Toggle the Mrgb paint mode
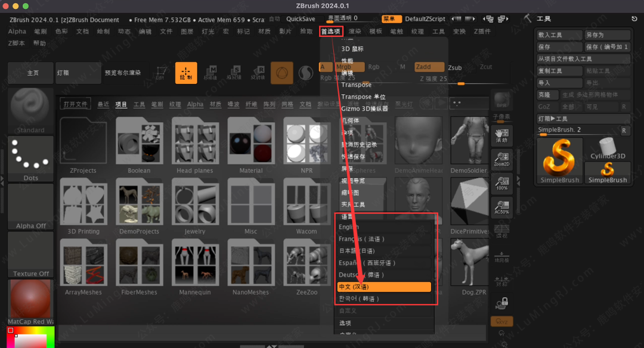This screenshot has height=348, width=644. point(344,67)
